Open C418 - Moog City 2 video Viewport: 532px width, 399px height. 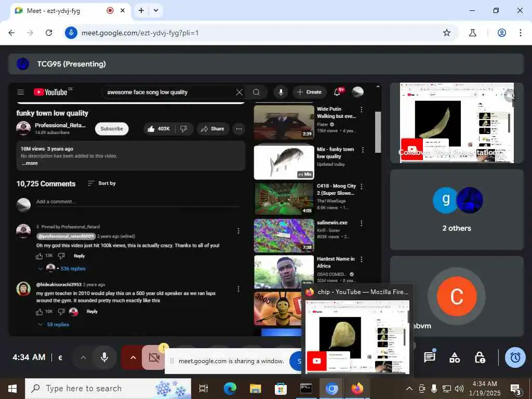click(x=284, y=199)
